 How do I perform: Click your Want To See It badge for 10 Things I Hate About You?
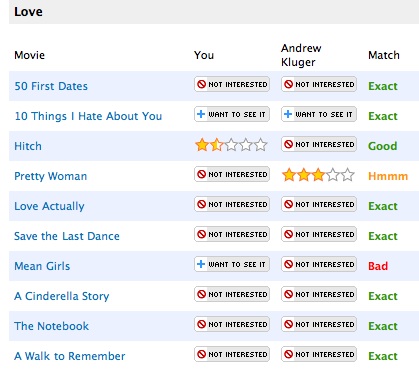coord(232,114)
